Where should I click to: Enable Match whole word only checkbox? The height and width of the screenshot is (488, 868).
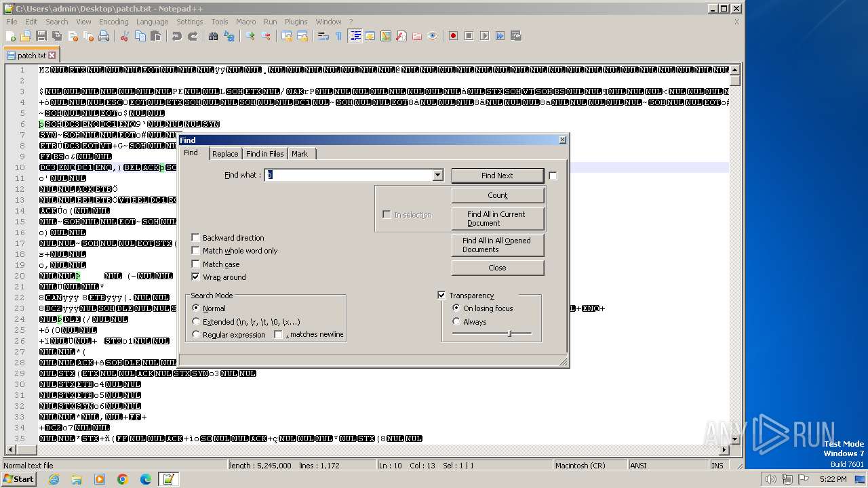[x=195, y=251]
